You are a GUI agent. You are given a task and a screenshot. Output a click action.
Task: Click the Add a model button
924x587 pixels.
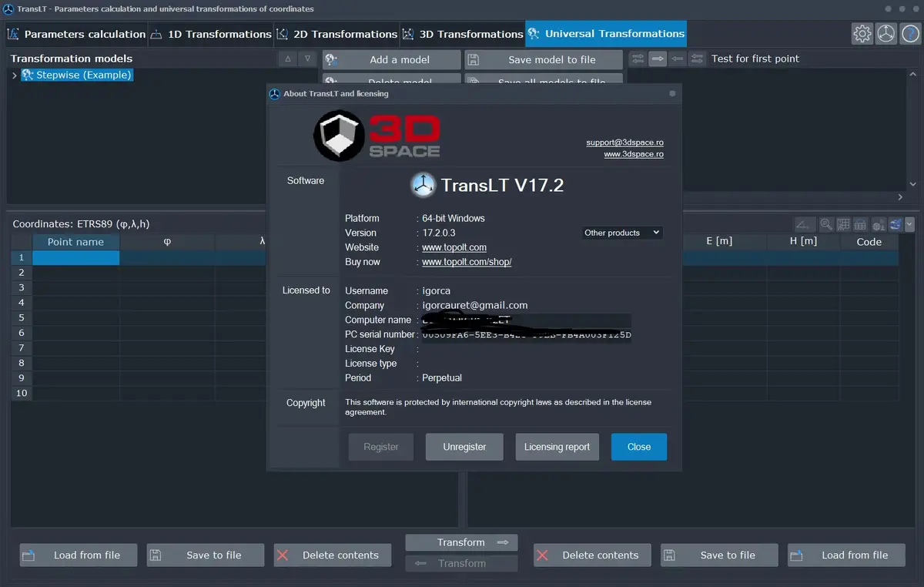391,59
